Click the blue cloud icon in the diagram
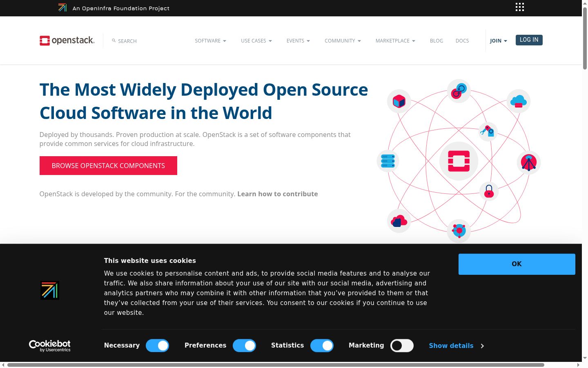 [x=519, y=101]
